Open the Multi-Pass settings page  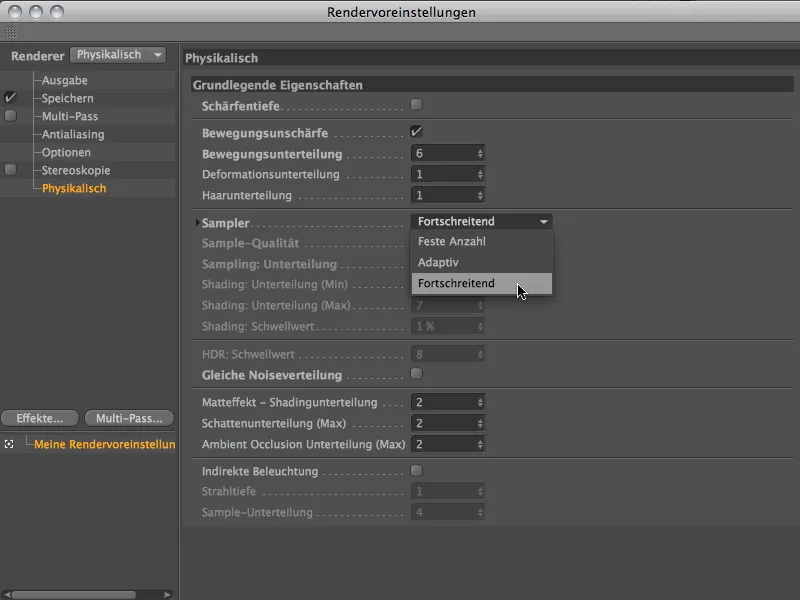(70, 116)
